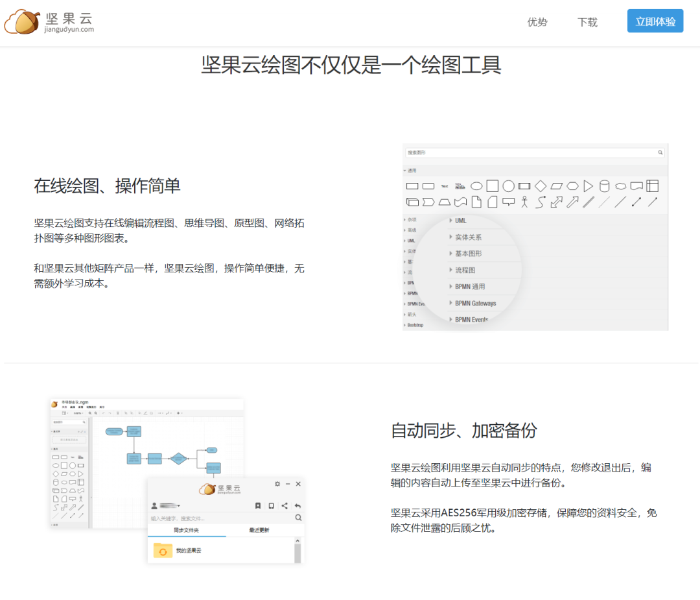
Task: Pick the S-curve connector in large shape palette
Action: (x=540, y=202)
